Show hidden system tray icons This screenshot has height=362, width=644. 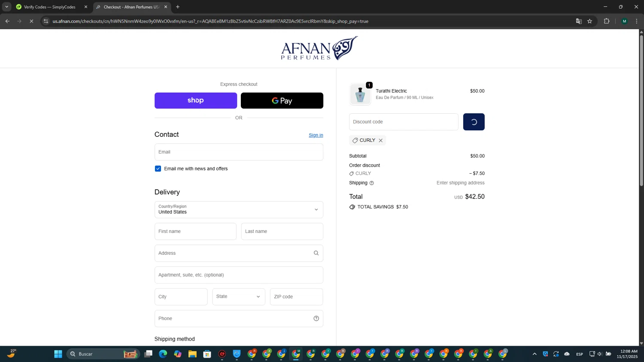535,354
